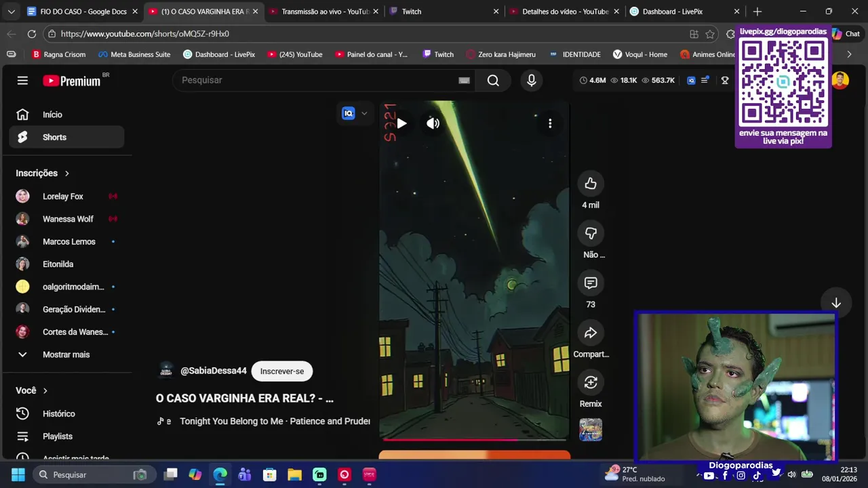868x488 pixels.
Task: Open the three-dot more options on the Short
Action: (550, 123)
